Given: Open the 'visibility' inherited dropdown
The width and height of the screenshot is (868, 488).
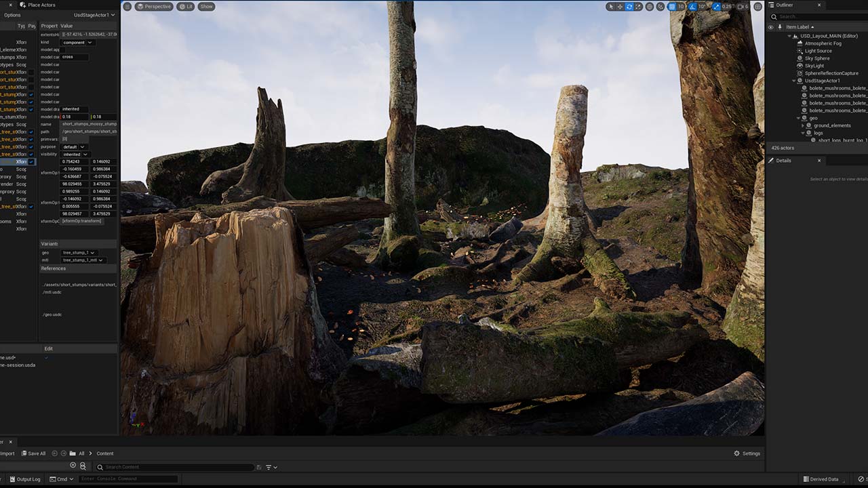Looking at the screenshot, I should (74, 154).
